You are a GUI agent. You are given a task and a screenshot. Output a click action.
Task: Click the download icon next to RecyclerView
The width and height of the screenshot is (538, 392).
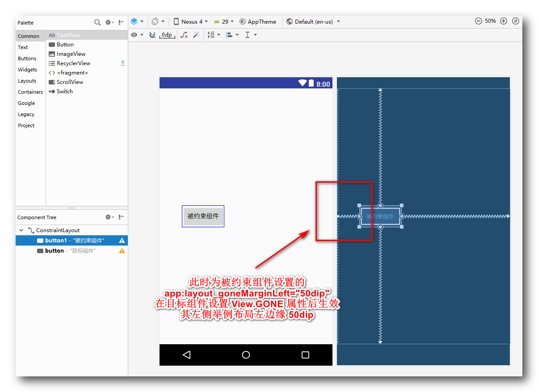click(122, 63)
